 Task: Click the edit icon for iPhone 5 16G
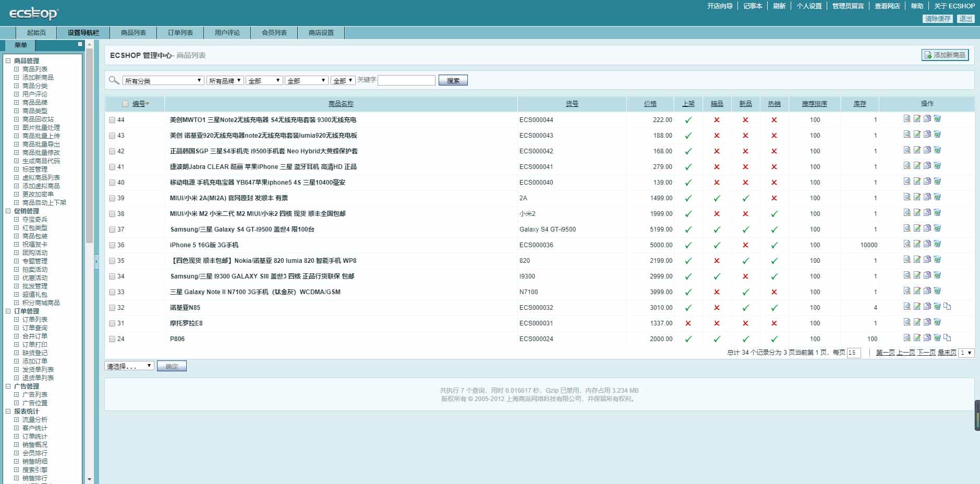click(916, 245)
